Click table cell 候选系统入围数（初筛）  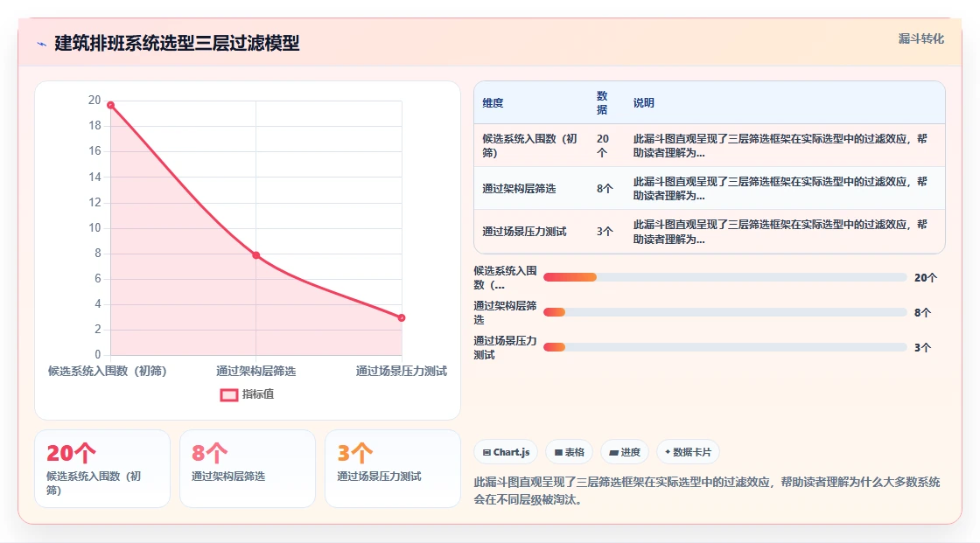point(529,146)
